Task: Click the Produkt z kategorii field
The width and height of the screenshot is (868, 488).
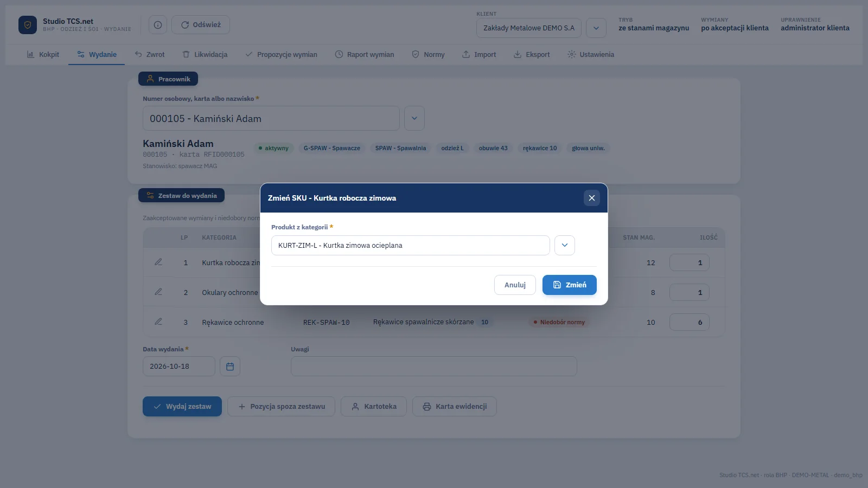Action: [411, 246]
